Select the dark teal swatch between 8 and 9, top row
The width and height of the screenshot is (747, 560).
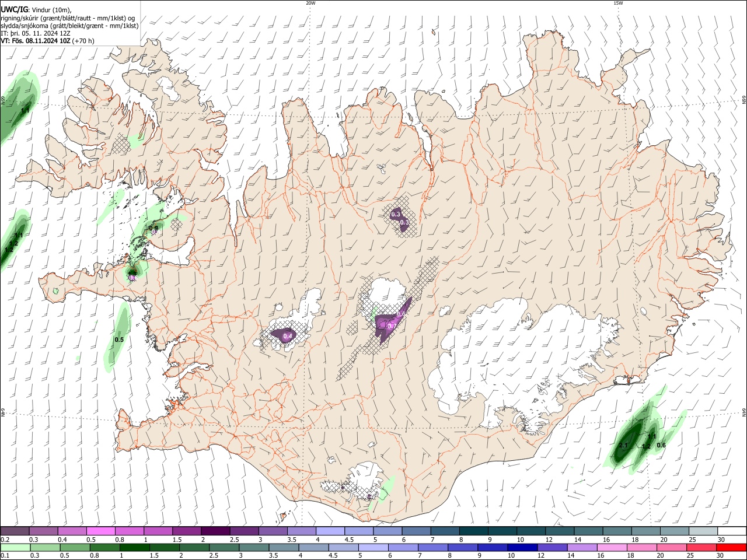(473, 531)
